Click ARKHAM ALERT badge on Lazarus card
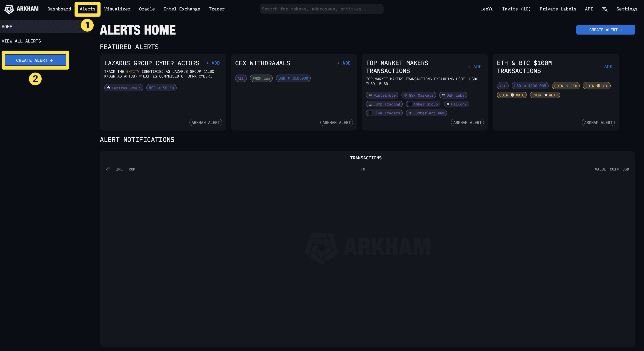Screen dimensions: 644x351 coord(205,123)
